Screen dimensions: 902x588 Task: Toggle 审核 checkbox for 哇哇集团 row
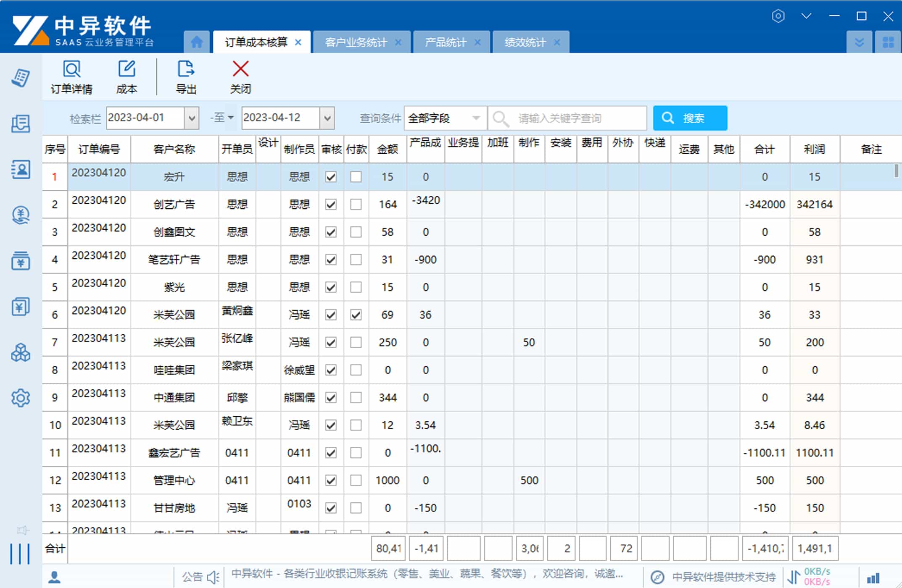pyautogui.click(x=331, y=370)
